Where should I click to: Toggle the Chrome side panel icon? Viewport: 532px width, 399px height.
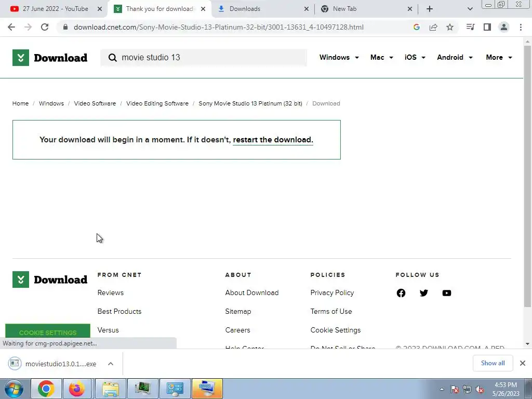tap(487, 27)
